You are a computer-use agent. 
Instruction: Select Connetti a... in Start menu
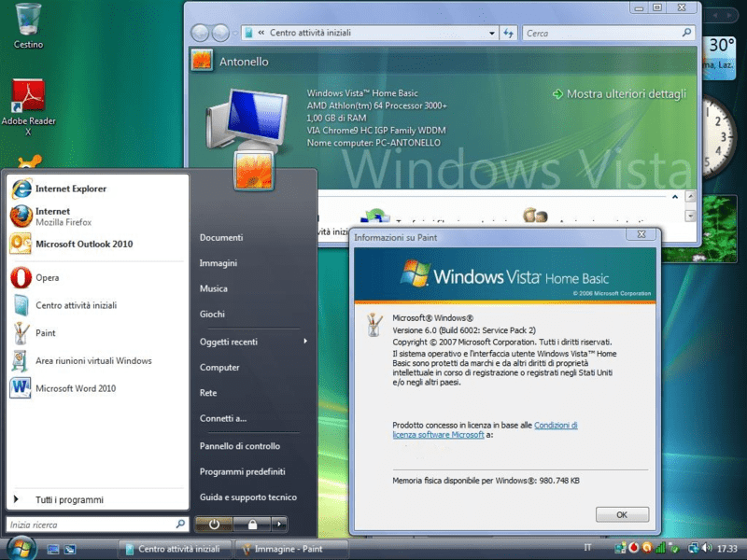[x=223, y=418]
